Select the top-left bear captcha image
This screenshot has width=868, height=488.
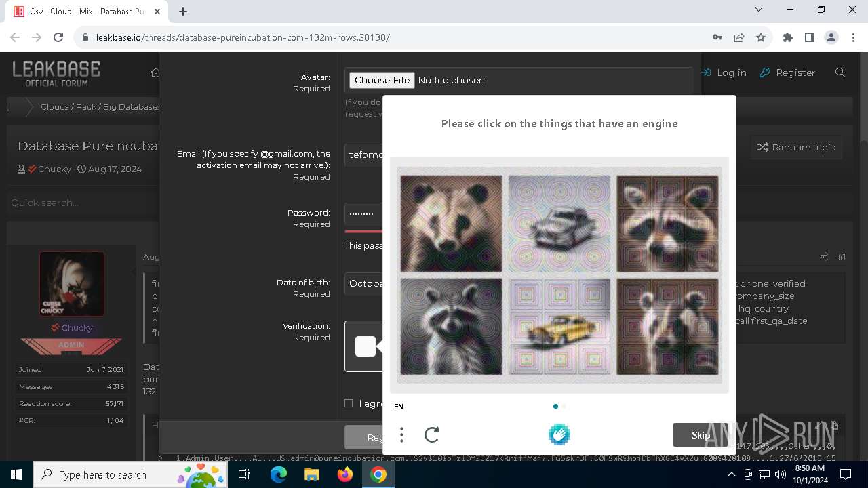point(451,224)
